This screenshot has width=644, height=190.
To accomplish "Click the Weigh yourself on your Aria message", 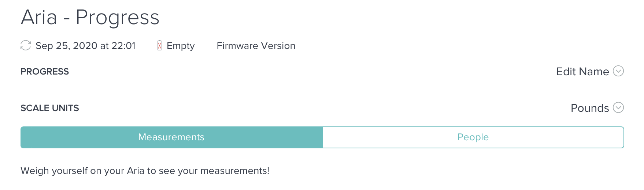I will [x=145, y=171].
